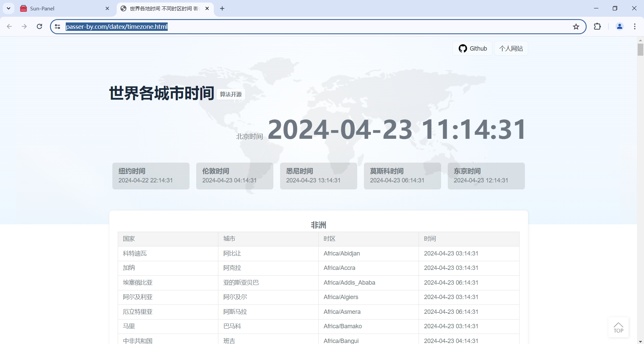Close the Sun-Panel tab
This screenshot has height=344, width=644.
tap(107, 8)
